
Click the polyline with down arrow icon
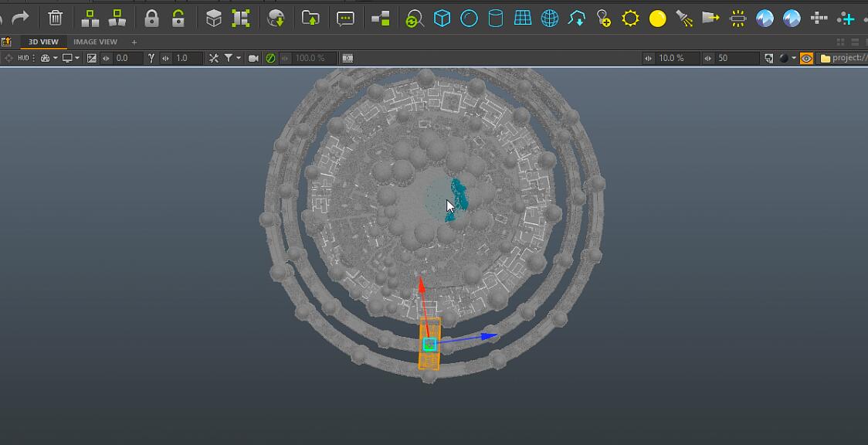pyautogui.click(x=577, y=19)
